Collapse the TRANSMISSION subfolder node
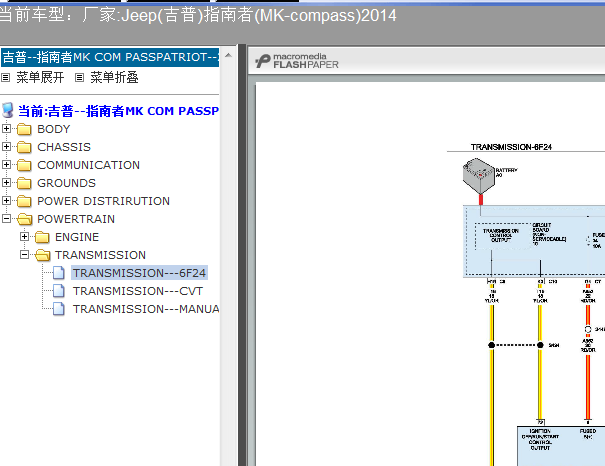 click(24, 255)
